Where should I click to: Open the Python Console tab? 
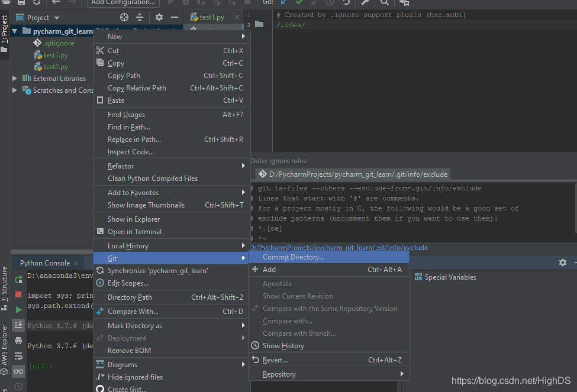click(45, 263)
